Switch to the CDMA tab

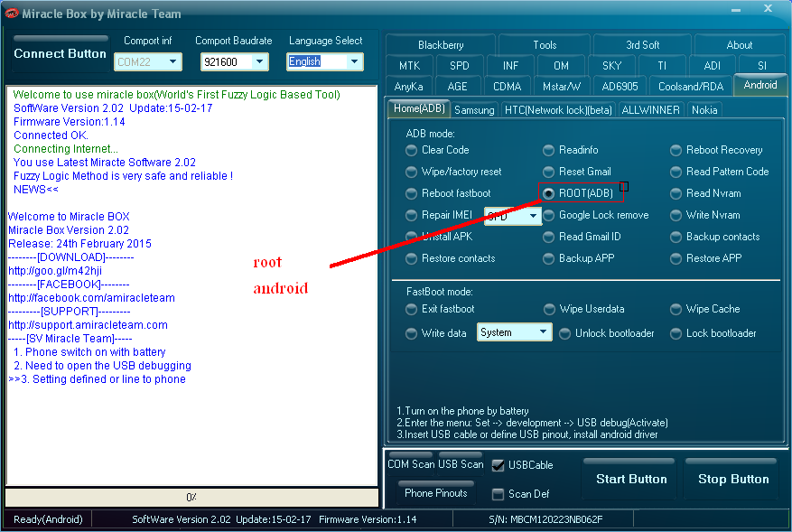(508, 87)
